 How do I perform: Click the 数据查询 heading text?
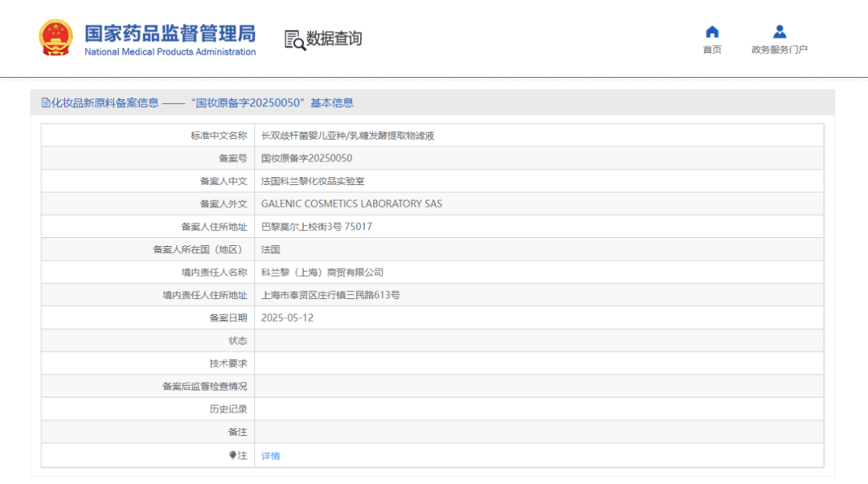[334, 39]
